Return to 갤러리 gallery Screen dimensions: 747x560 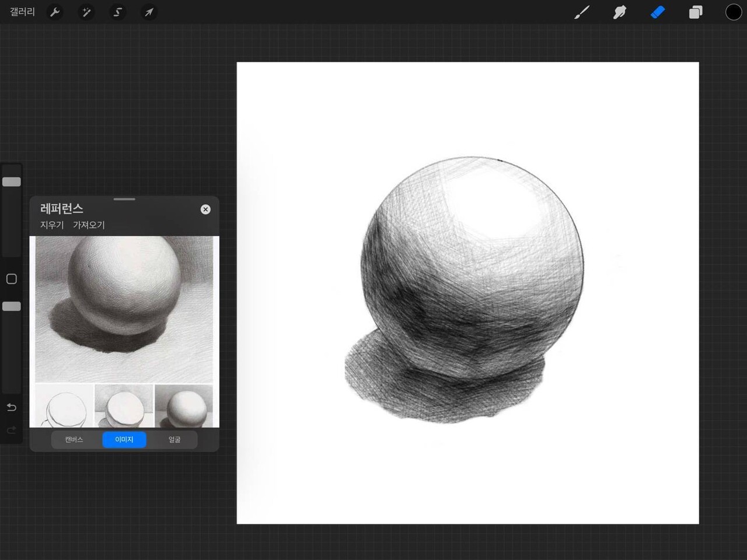(22, 12)
